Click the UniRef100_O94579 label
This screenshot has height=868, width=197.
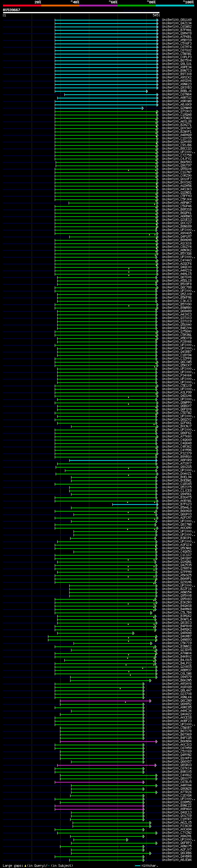click(x=177, y=676)
